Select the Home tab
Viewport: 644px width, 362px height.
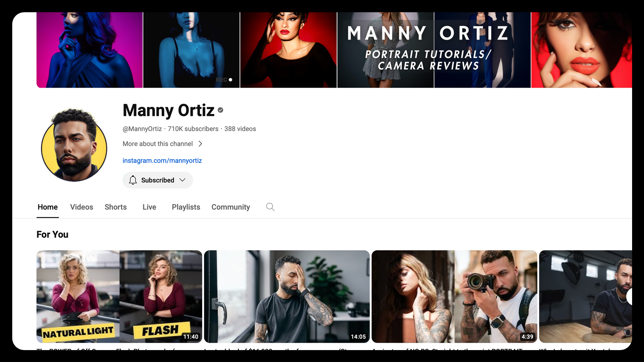click(x=48, y=207)
